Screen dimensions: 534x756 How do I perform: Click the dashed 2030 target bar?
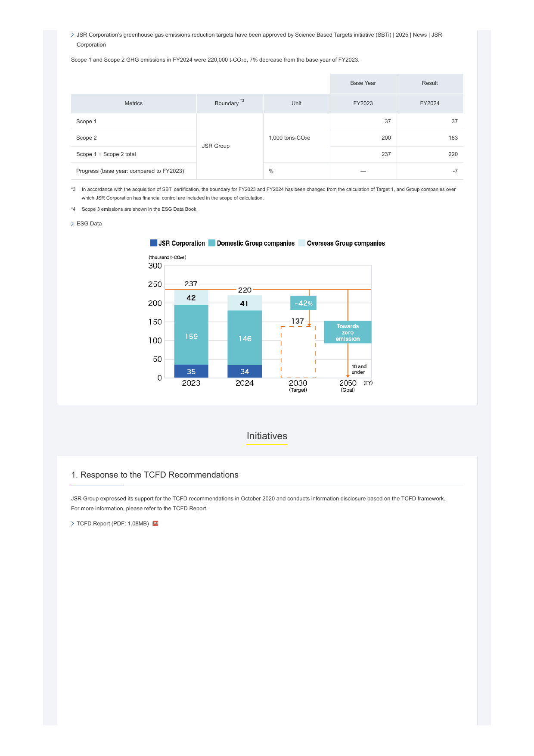[298, 352]
